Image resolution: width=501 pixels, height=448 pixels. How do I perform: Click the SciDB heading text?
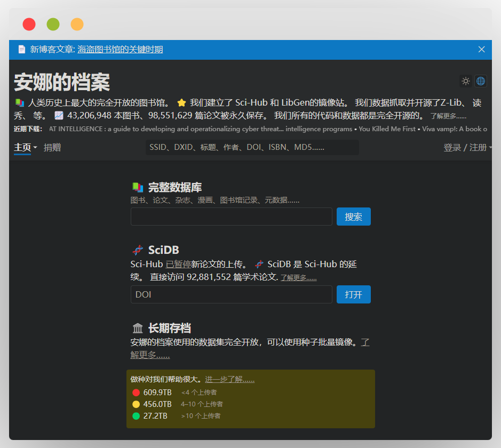pyautogui.click(x=163, y=250)
